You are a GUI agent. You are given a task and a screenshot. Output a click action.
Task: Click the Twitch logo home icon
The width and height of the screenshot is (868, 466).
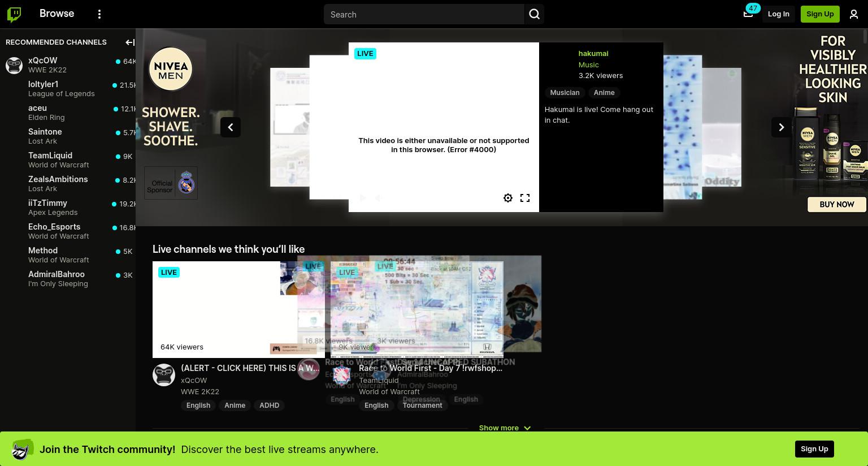pyautogui.click(x=14, y=14)
